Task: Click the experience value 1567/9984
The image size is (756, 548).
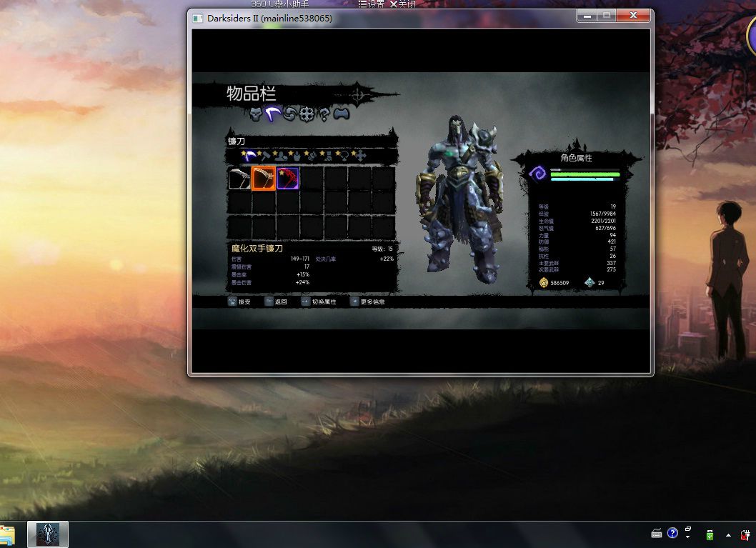Action: (602, 214)
